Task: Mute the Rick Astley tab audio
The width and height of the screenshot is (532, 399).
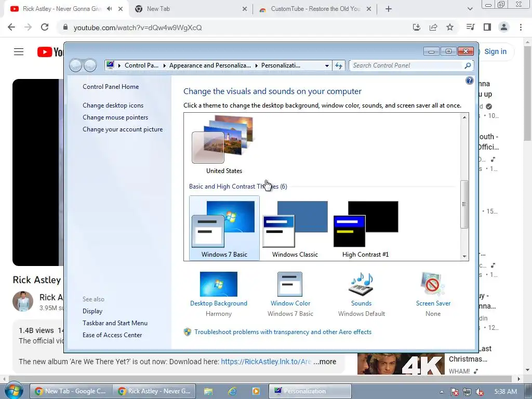Action: [x=109, y=9]
